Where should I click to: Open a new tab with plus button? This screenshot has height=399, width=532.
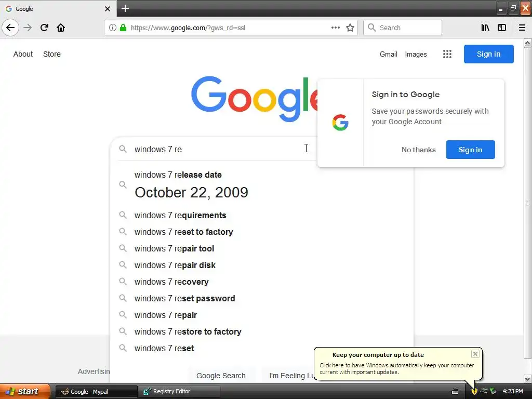pos(125,8)
